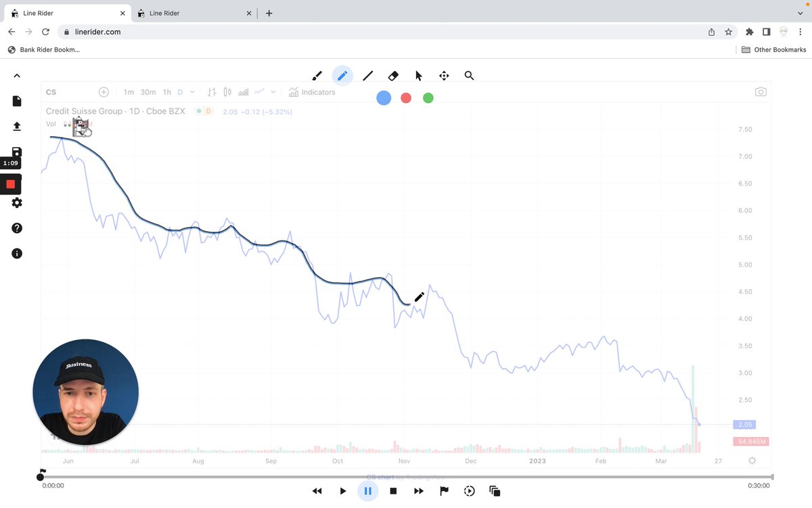Set a flag on timeline
The width and height of the screenshot is (812, 508).
point(444,490)
